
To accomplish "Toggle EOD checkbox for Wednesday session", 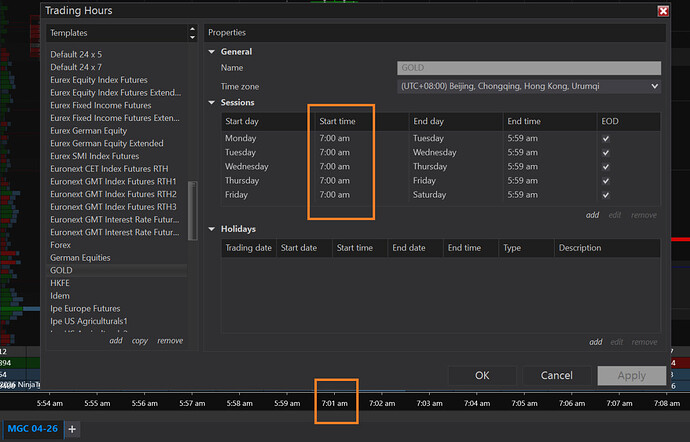I will 604,167.
